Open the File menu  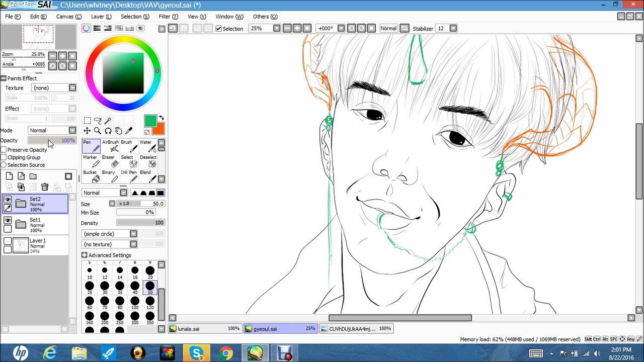[x=13, y=17]
